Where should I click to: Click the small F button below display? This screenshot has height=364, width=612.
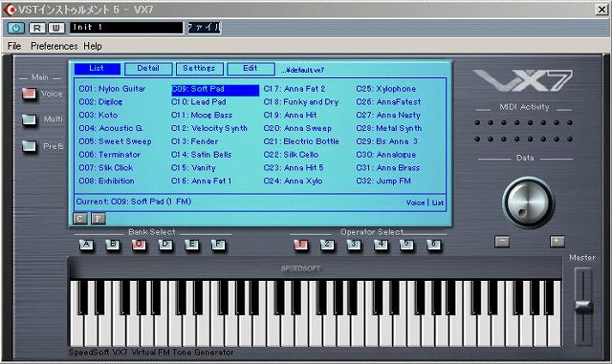point(98,219)
